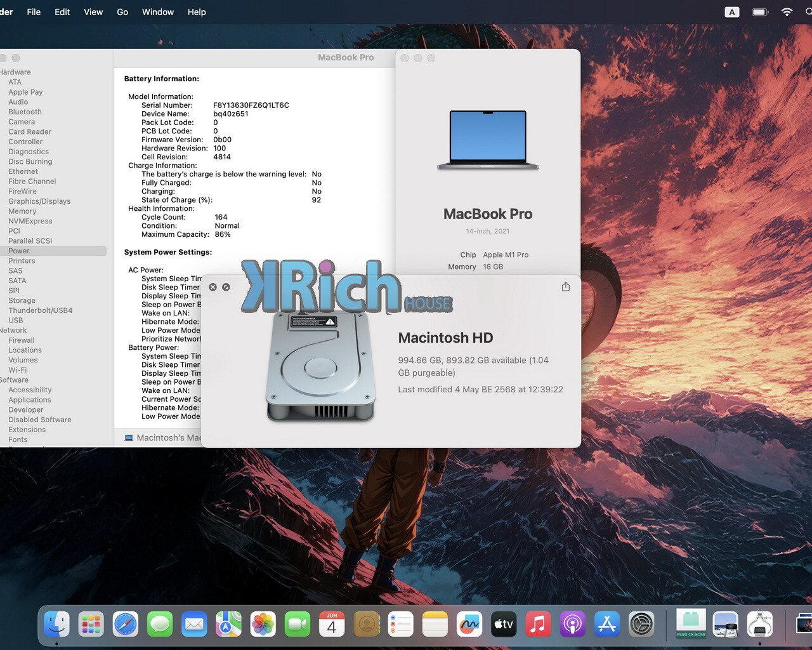Select NVMExpress in the sidebar
The width and height of the screenshot is (812, 650).
click(x=30, y=221)
